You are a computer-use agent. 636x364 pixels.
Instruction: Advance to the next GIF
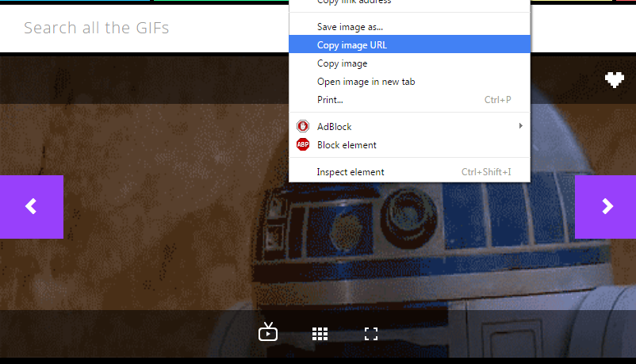tap(607, 206)
